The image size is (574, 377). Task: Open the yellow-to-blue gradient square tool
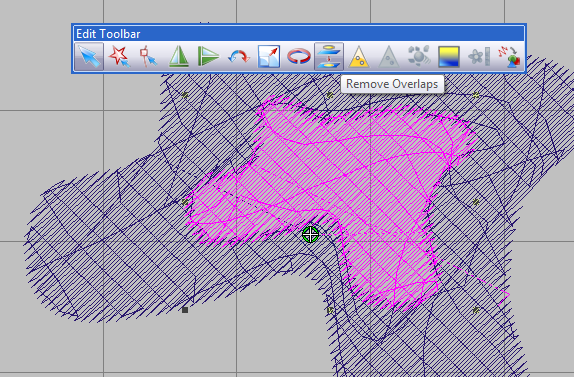point(449,57)
